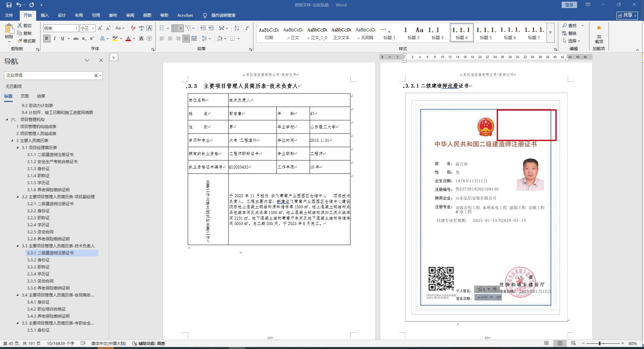The width and height of the screenshot is (644, 349).
Task: Toggle justify alignment button
Action: click(186, 39)
